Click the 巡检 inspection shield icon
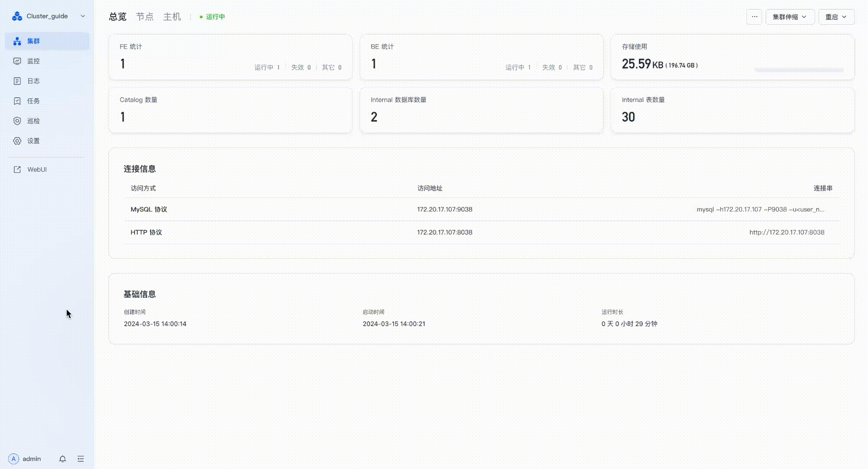This screenshot has width=868, height=469. tap(17, 121)
